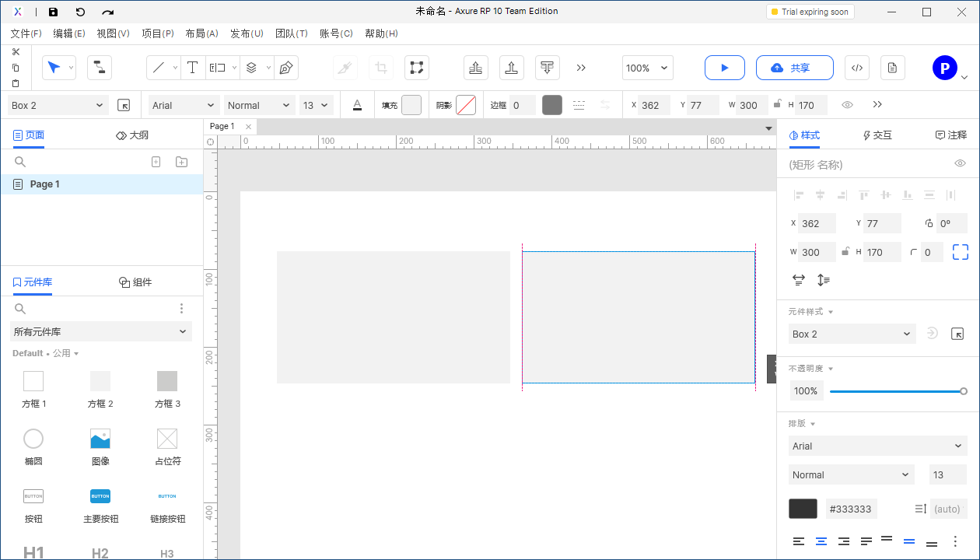Expand toolbar overflow chevrons next to zoom
Viewport: 980px width, 560px height.
coord(581,68)
